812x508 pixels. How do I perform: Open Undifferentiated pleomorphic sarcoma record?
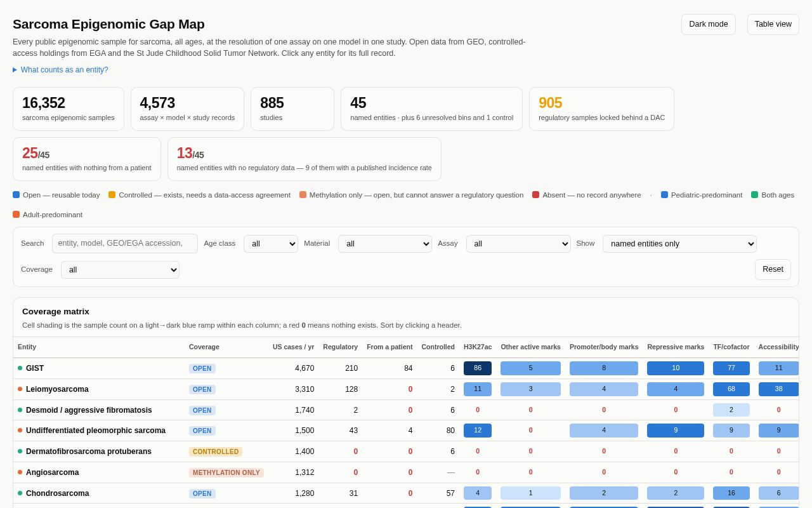pos(96,431)
